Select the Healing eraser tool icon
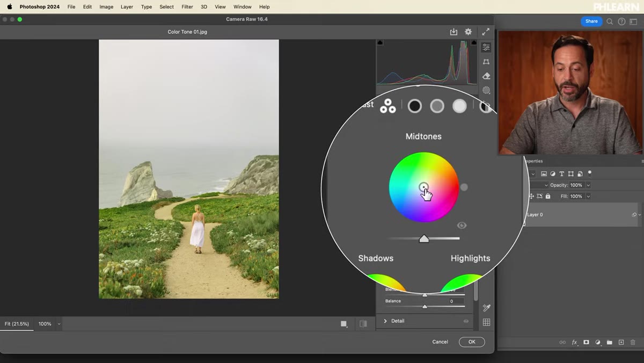This screenshot has width=644, height=363. coord(486,76)
